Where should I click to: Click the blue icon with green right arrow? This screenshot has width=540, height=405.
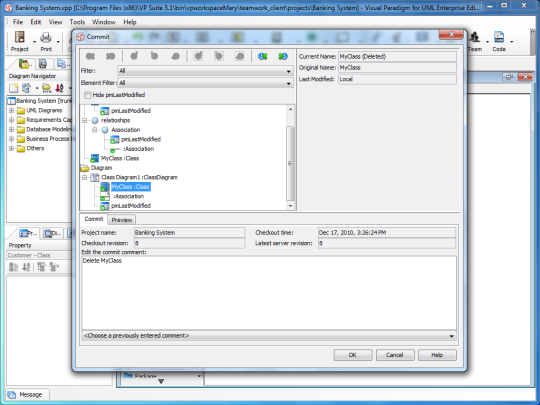pos(283,56)
